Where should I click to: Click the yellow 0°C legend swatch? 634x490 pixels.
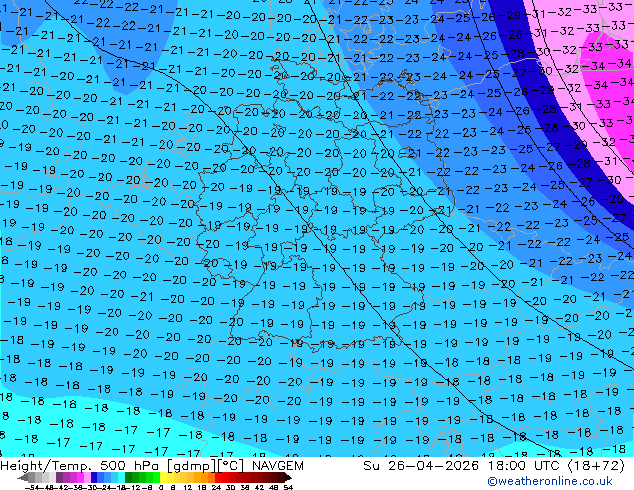point(163,477)
